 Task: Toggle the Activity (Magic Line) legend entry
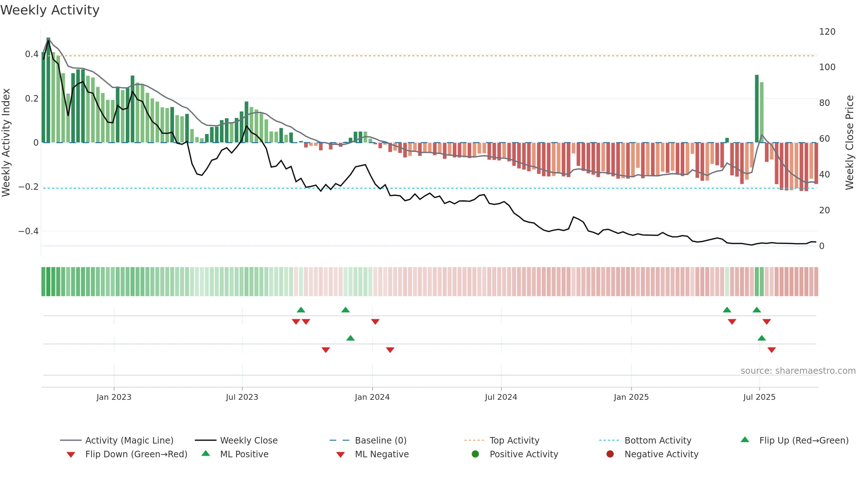click(117, 440)
